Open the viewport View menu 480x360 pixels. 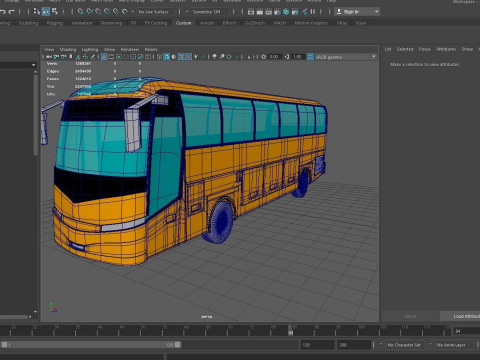pyautogui.click(x=49, y=49)
